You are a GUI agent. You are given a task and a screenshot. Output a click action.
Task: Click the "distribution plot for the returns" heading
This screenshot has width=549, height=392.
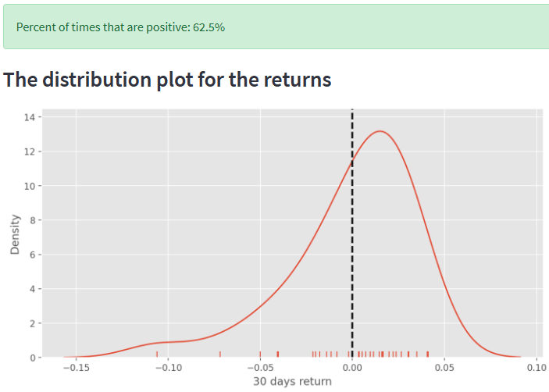click(168, 80)
